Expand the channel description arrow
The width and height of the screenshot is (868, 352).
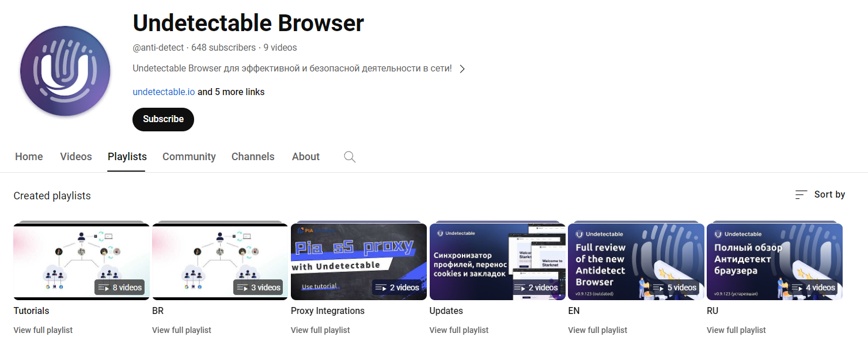coord(462,68)
